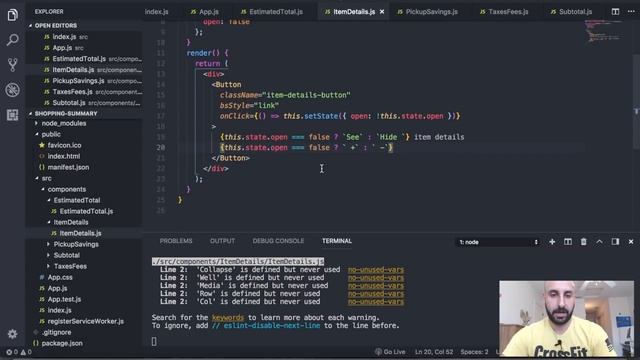Click Ln 20, Col 52 in status bar
The height and width of the screenshot is (360, 640).
pyautogui.click(x=433, y=351)
